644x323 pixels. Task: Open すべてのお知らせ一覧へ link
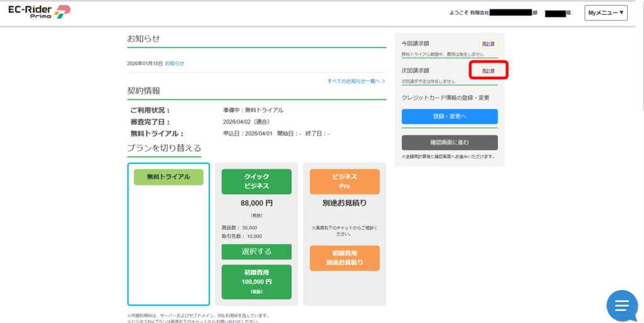click(356, 82)
